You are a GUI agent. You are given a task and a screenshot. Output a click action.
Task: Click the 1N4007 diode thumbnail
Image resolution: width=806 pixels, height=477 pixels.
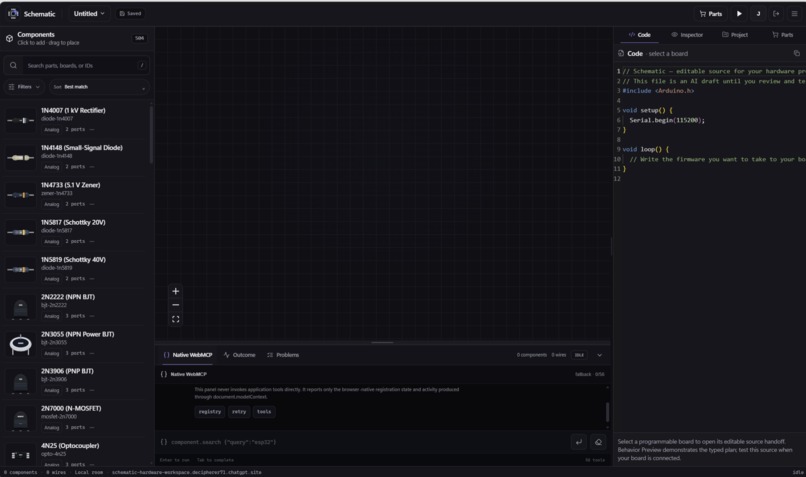(21, 120)
